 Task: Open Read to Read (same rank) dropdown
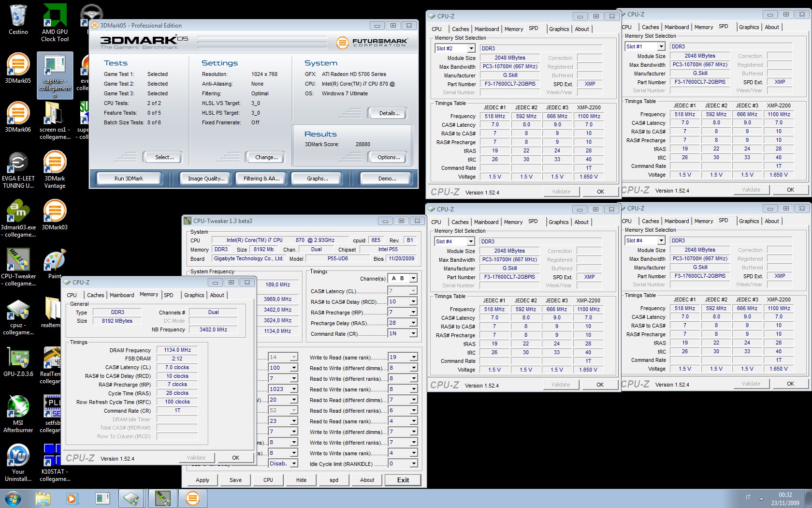(413, 421)
